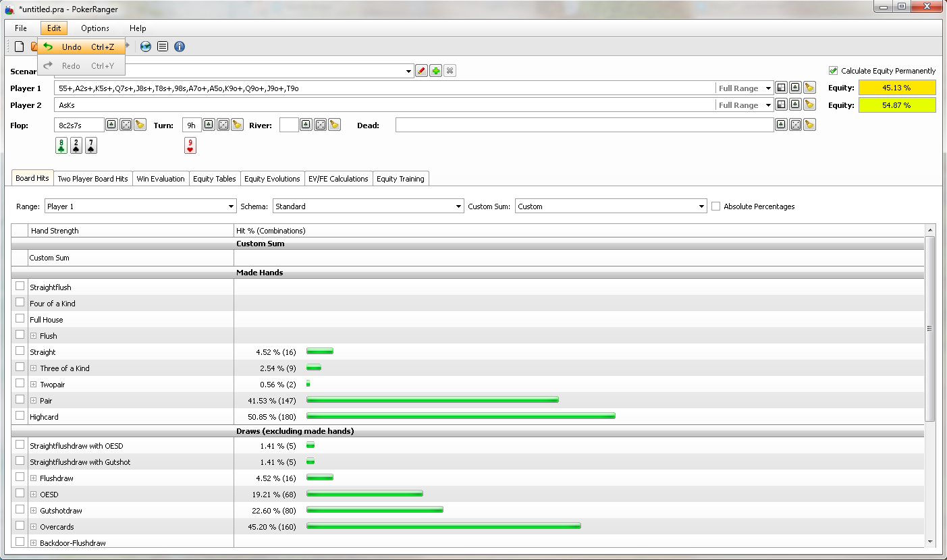This screenshot has width=947, height=560.
Task: Open the Range Player 1 combo box
Action: click(140, 206)
